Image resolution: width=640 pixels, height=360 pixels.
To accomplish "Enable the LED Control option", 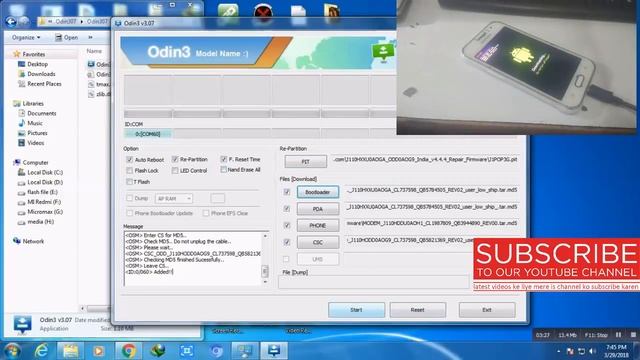I will pyautogui.click(x=175, y=170).
